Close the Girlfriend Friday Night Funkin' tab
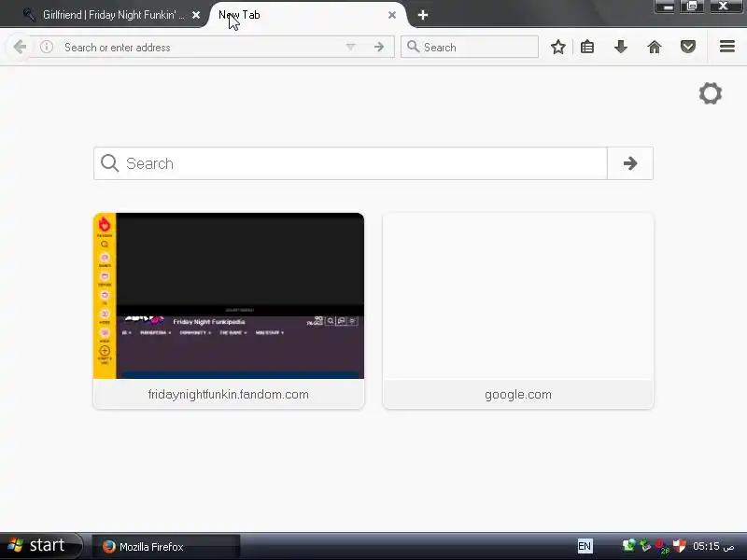The height and width of the screenshot is (560, 747). 196,15
